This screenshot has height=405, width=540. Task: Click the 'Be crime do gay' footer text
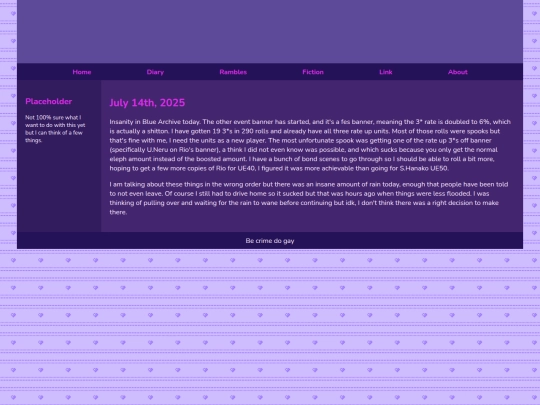(x=270, y=241)
